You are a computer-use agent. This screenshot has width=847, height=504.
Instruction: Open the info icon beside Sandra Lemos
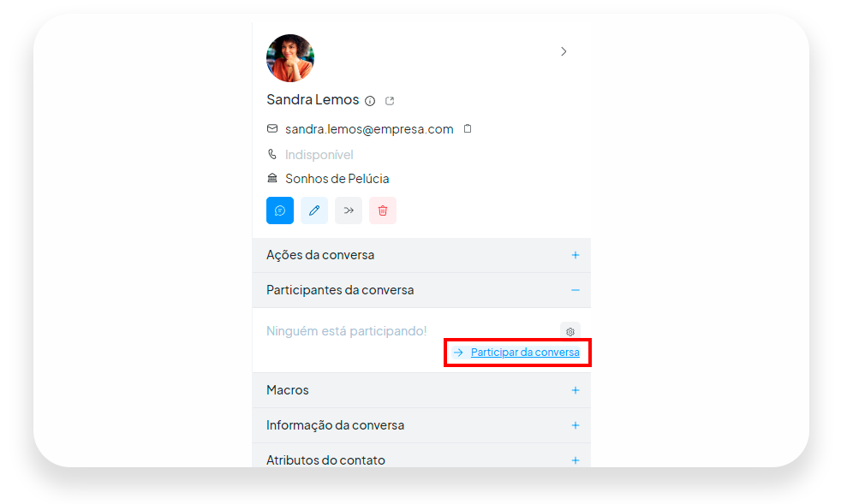coord(370,101)
